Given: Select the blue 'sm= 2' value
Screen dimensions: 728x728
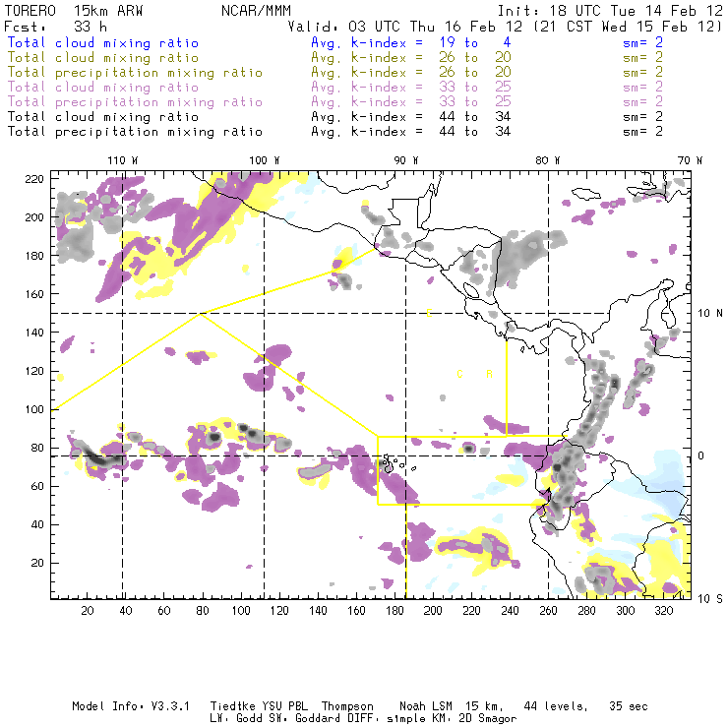Looking at the screenshot, I should click(x=643, y=42).
